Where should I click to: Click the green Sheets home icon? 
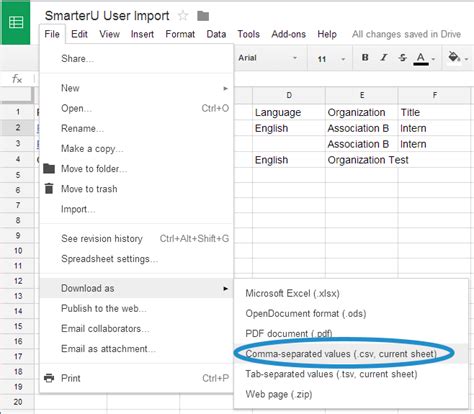[16, 23]
